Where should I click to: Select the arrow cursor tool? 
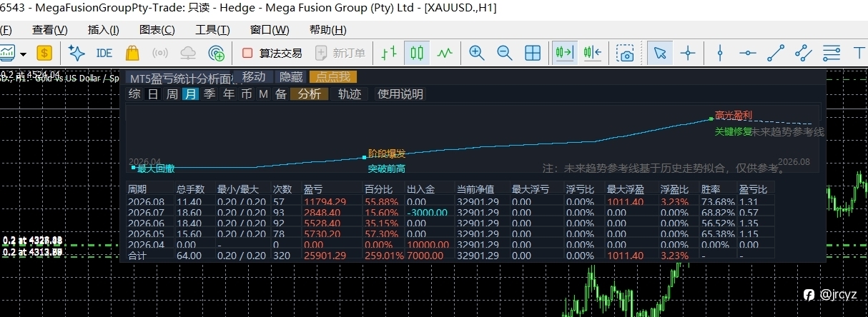[660, 53]
